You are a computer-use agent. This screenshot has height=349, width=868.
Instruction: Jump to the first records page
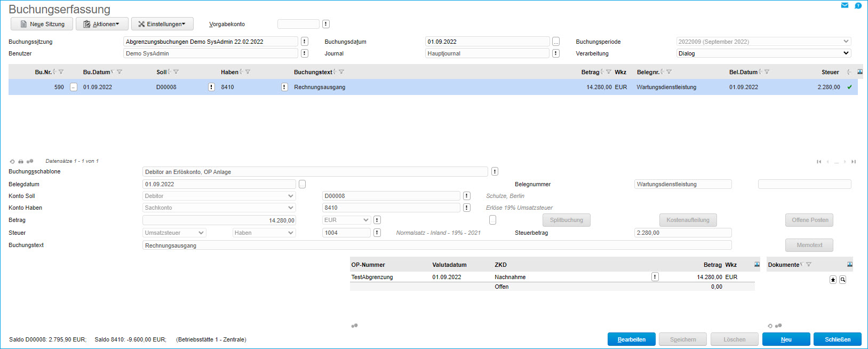point(819,162)
